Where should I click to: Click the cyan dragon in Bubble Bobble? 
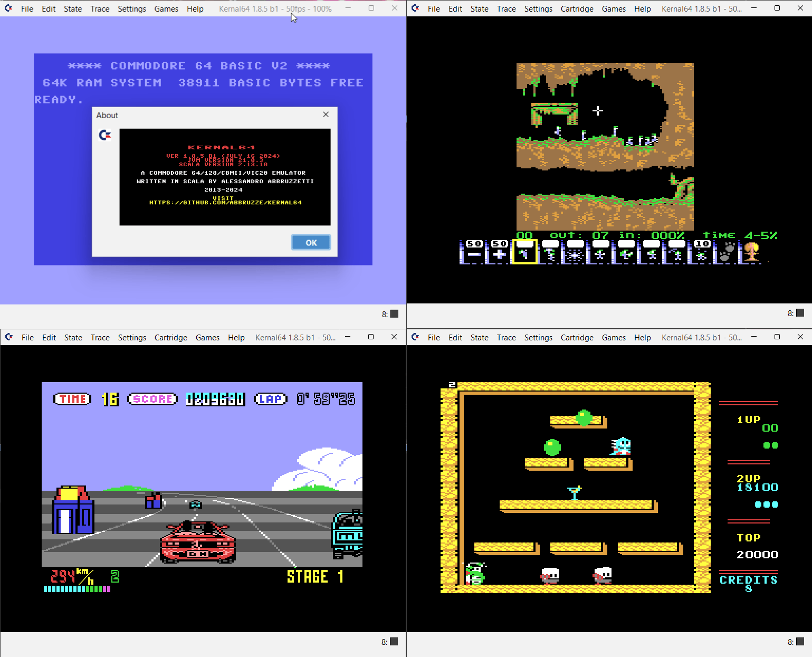coord(621,446)
